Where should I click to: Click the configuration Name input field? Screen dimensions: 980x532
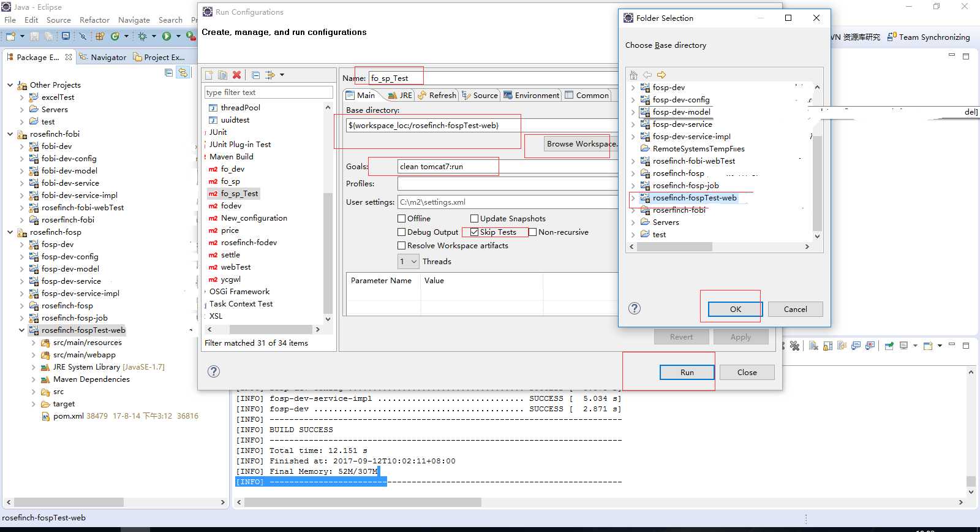[x=493, y=78]
